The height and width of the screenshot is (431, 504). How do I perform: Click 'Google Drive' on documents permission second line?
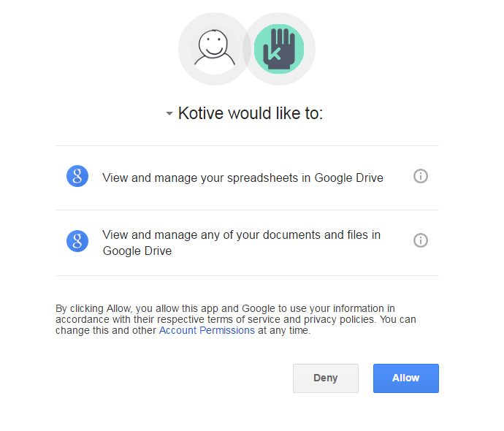[x=137, y=251]
